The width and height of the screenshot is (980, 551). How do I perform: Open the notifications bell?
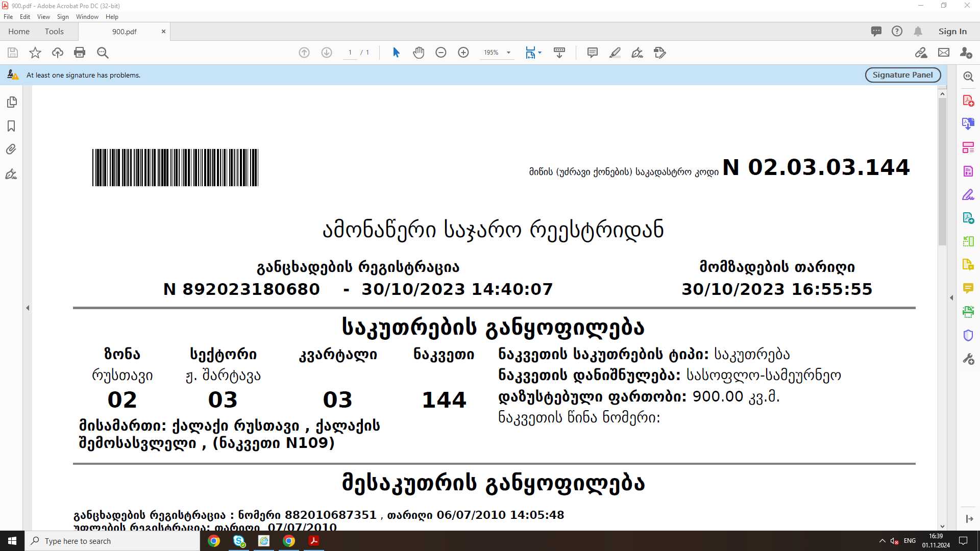point(918,32)
